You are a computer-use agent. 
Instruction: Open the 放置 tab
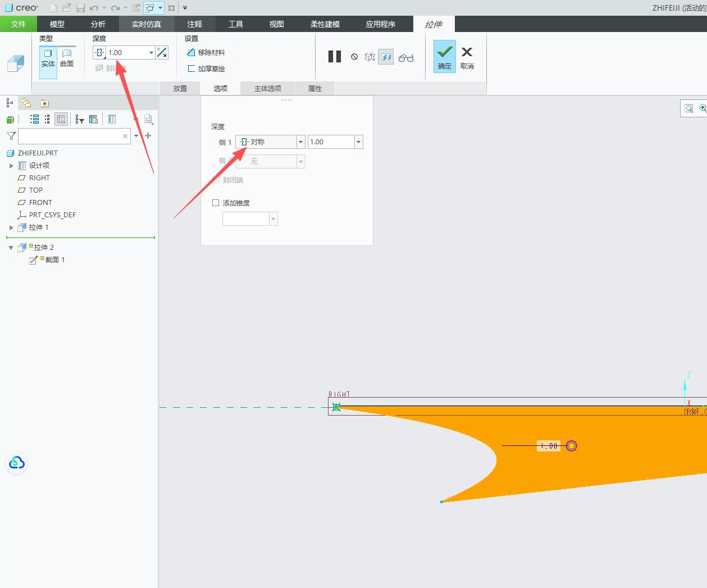(x=180, y=88)
